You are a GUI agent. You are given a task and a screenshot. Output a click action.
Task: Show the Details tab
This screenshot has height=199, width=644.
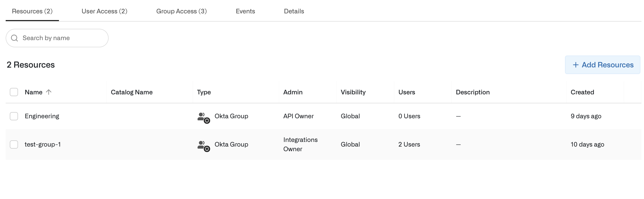(x=294, y=11)
